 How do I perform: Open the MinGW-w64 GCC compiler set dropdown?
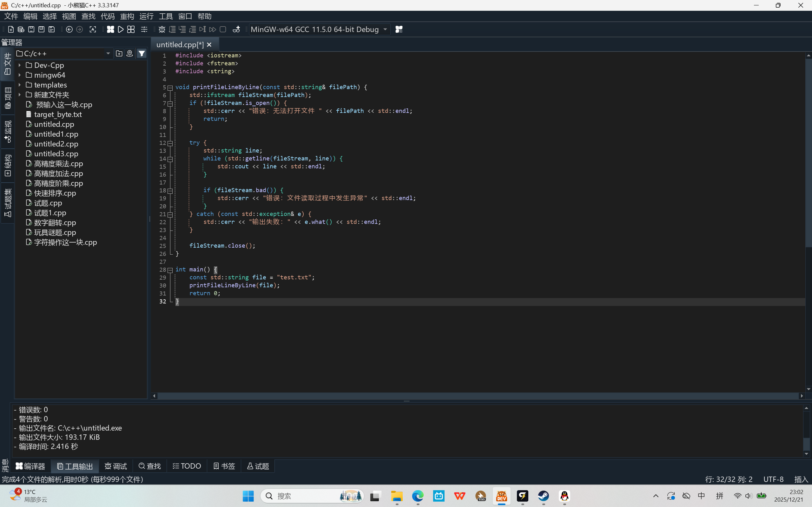pyautogui.click(x=385, y=29)
